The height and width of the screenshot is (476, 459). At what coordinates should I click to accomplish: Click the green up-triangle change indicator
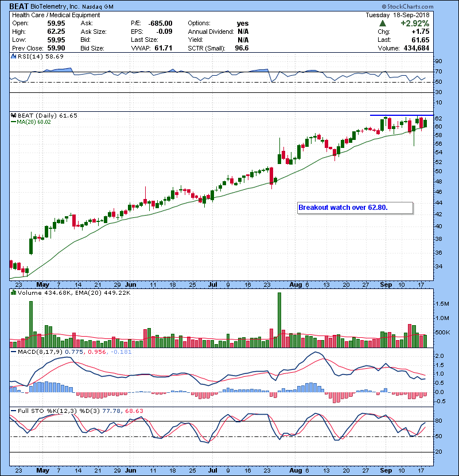click(x=383, y=24)
